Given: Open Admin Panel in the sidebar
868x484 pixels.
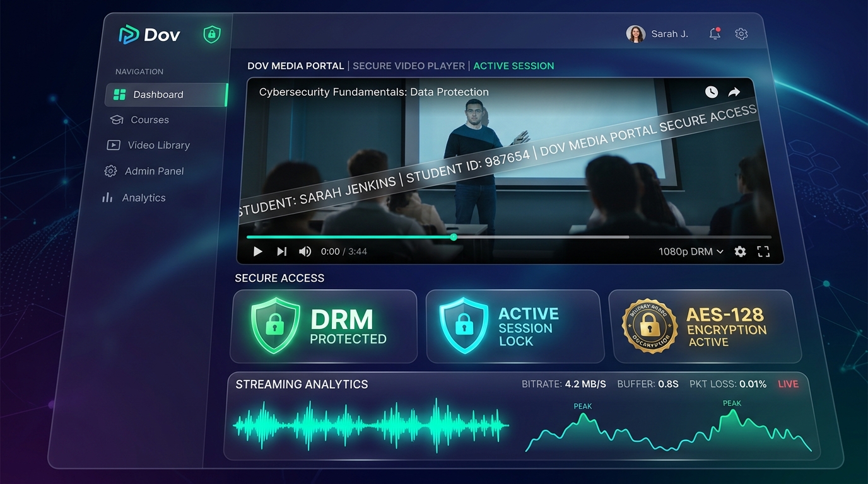Looking at the screenshot, I should click(x=144, y=171).
